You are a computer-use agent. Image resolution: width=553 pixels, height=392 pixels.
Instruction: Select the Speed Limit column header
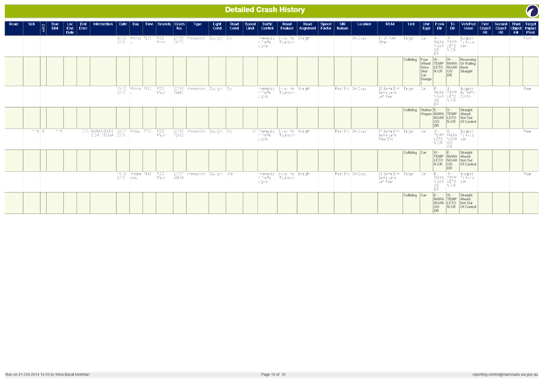click(x=250, y=28)
